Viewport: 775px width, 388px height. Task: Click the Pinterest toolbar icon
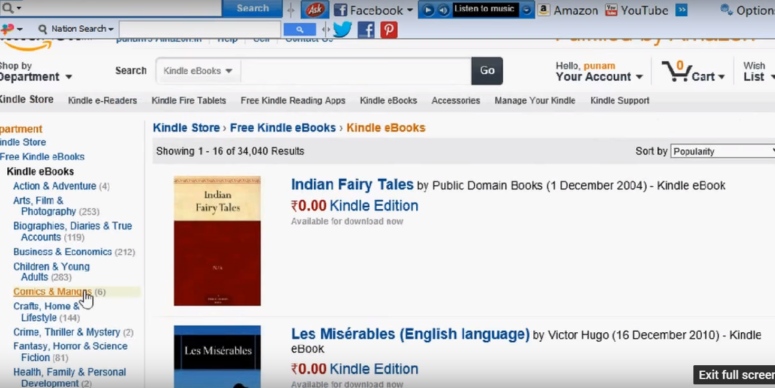click(389, 30)
